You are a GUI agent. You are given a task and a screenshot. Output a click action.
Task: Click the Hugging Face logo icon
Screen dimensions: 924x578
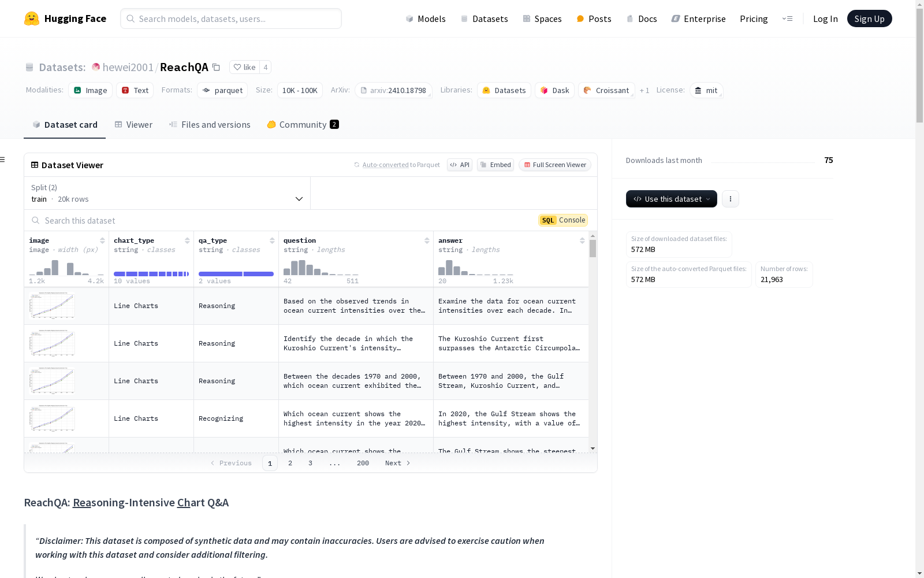coord(32,18)
